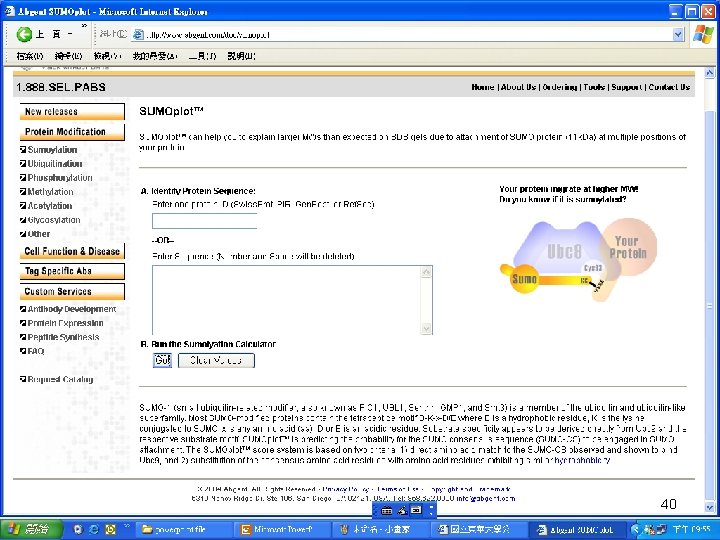Click the page scrollbar down arrow

(709, 507)
